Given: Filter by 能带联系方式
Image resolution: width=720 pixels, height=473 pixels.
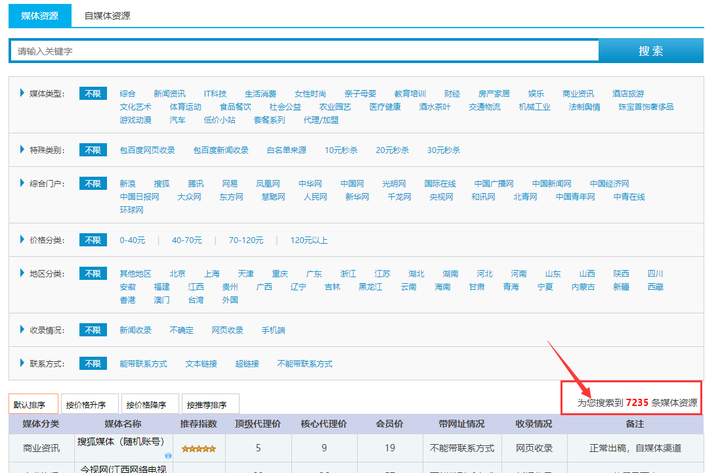Looking at the screenshot, I should 143,364.
